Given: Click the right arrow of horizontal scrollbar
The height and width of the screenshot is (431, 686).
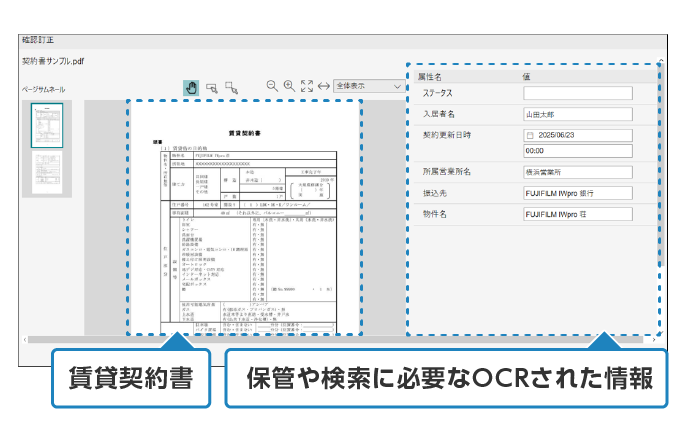Looking at the screenshot, I should [x=654, y=340].
